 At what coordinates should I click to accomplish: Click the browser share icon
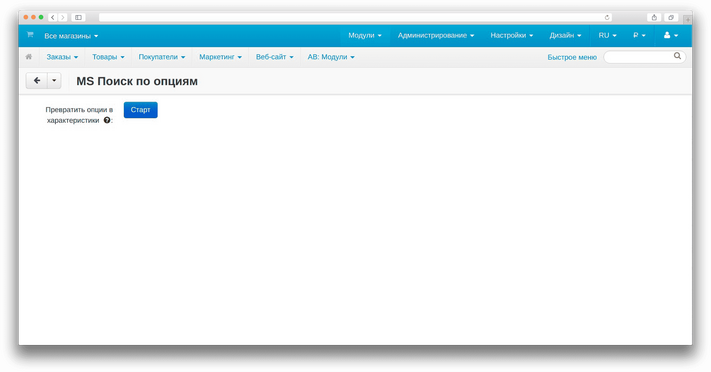pos(654,17)
